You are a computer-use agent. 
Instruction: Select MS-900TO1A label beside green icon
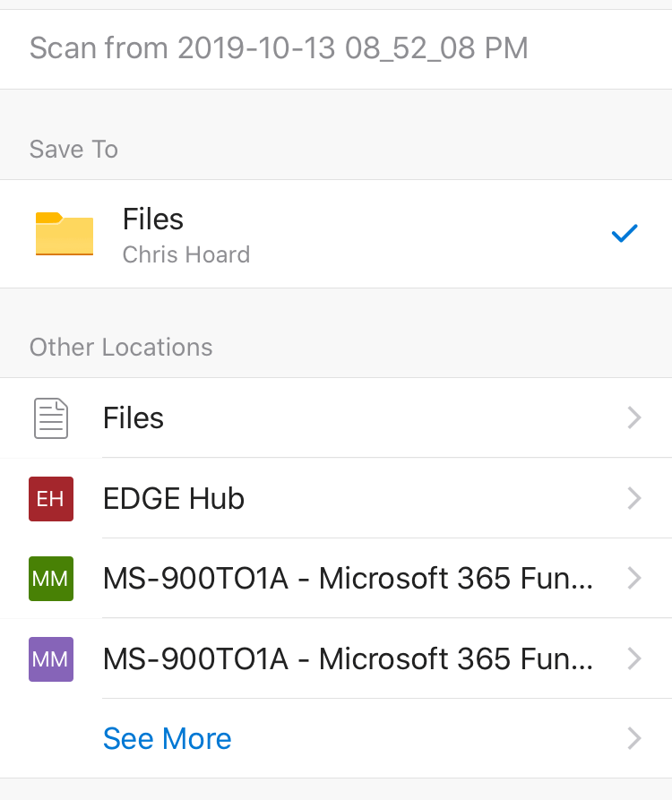[348, 579]
